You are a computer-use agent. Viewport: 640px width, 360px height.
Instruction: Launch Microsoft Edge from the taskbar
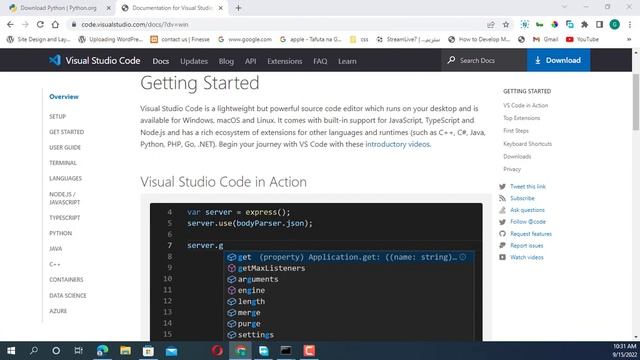(102, 351)
